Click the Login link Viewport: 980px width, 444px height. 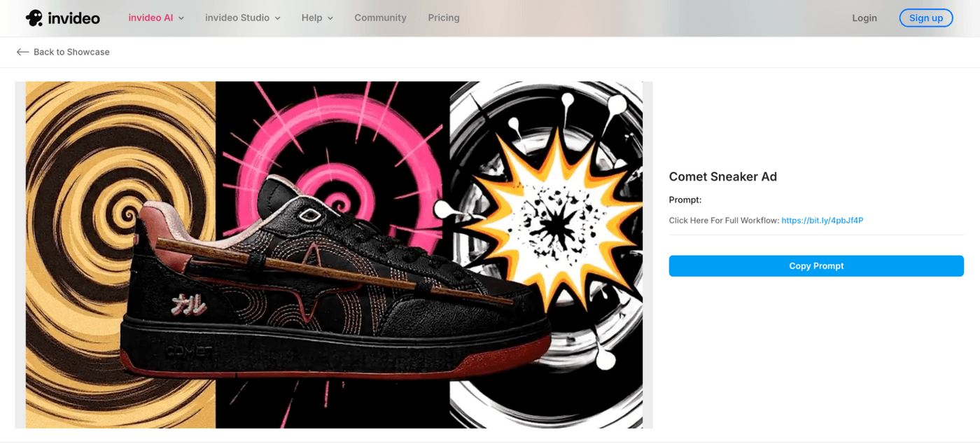(864, 18)
